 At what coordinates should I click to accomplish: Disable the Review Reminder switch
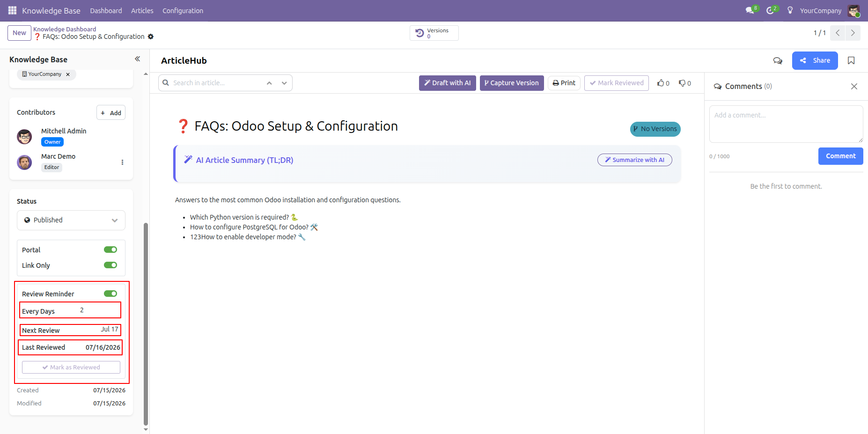[x=110, y=294]
